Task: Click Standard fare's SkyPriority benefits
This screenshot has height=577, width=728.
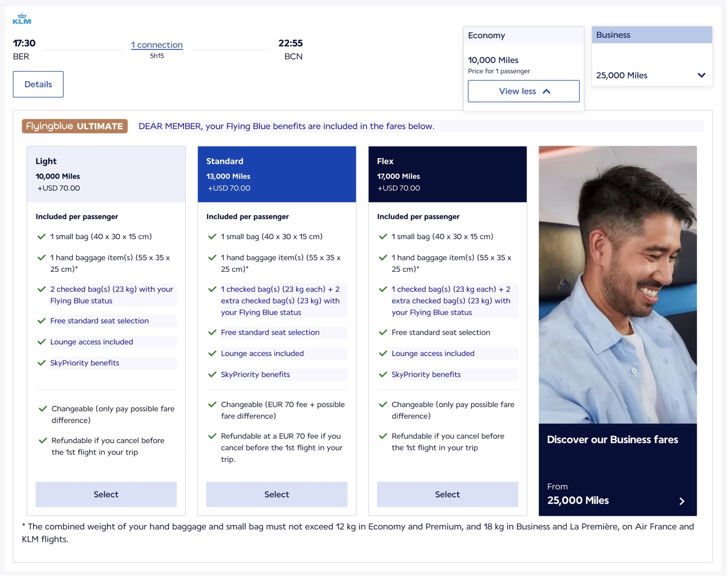Action: coord(256,375)
